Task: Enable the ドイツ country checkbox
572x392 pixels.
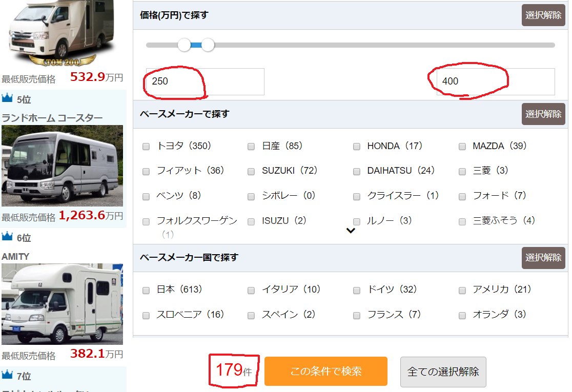Action: coord(356,290)
